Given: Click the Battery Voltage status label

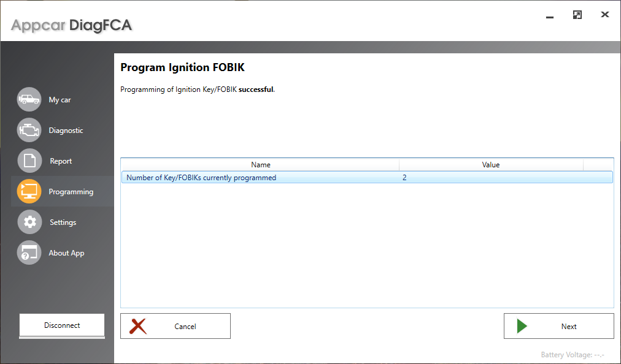Looking at the screenshot, I should [x=574, y=354].
